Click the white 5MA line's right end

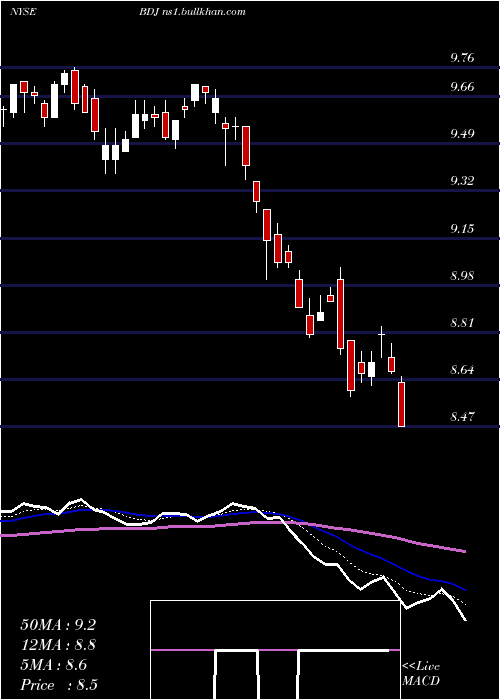pyautogui.click(x=465, y=619)
